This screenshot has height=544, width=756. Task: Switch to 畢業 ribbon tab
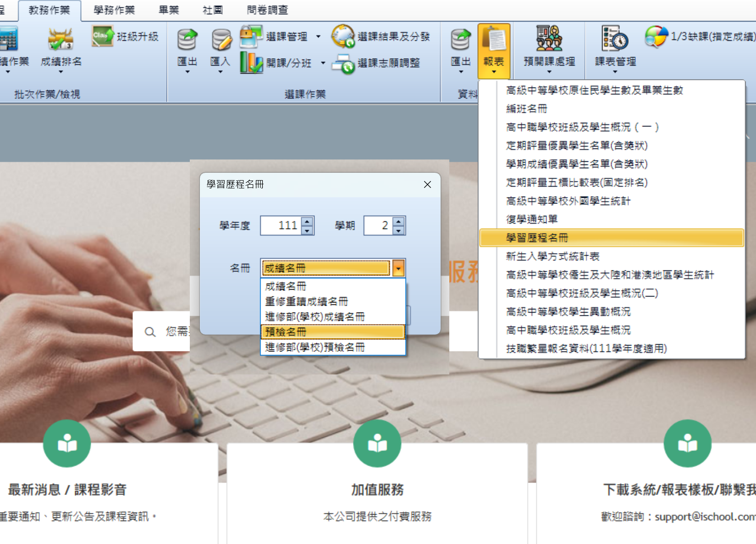(169, 10)
